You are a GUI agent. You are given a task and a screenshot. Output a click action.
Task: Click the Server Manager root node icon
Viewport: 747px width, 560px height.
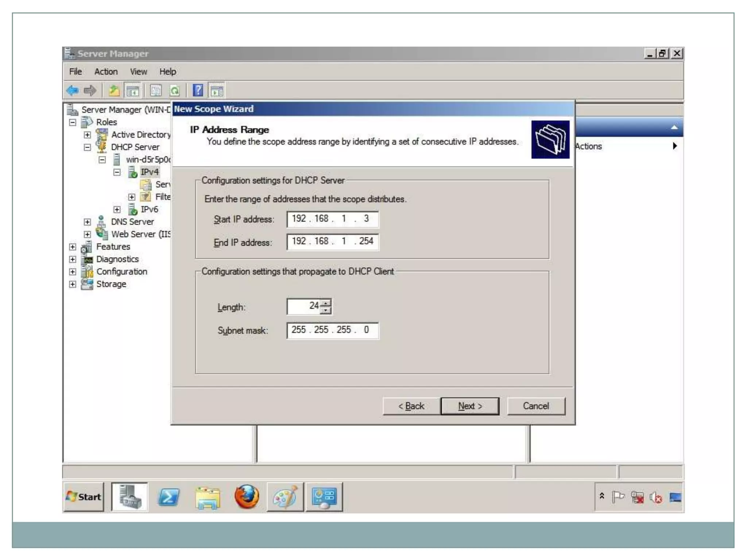coord(72,109)
